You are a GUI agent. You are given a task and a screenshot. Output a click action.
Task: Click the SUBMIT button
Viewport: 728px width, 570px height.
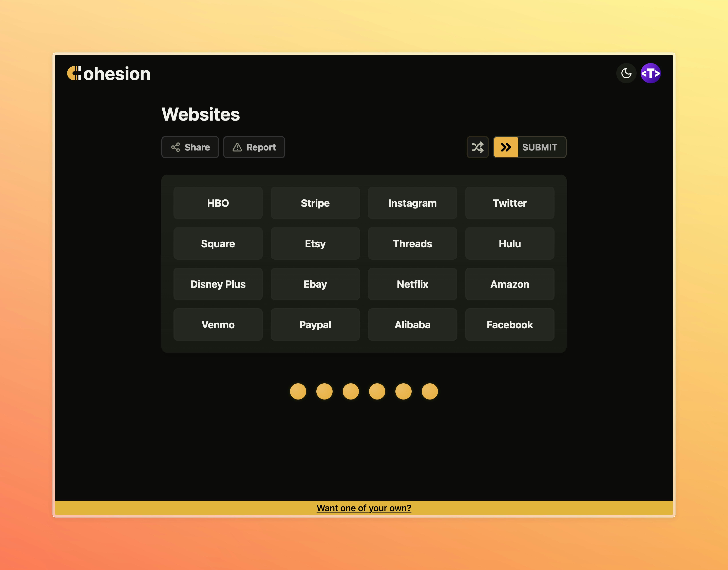click(530, 147)
